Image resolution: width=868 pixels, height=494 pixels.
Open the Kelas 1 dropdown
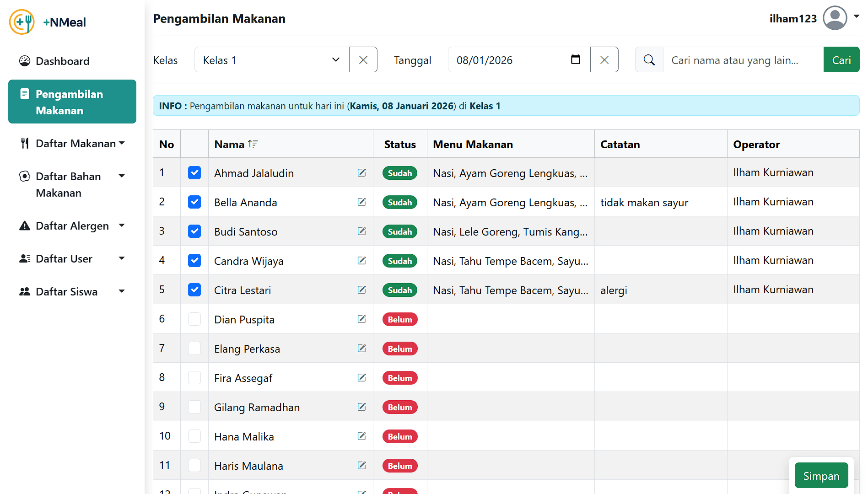(x=271, y=60)
